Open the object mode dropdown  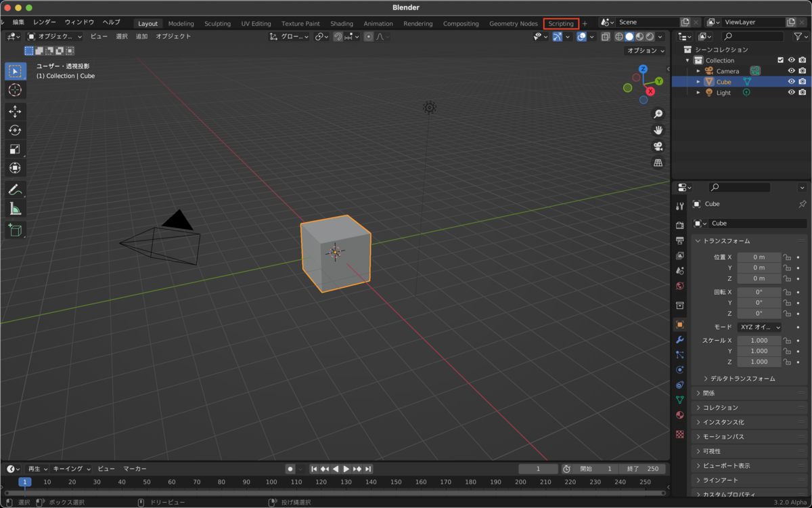tap(55, 37)
